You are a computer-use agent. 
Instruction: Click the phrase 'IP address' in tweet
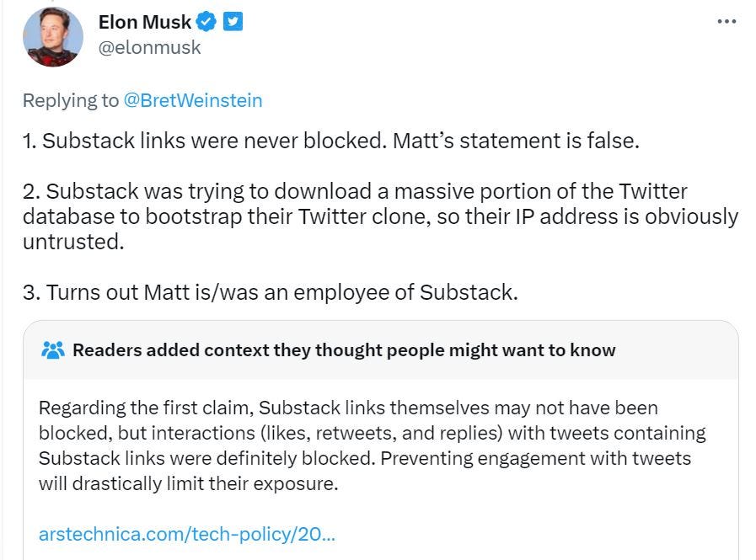coord(566,216)
